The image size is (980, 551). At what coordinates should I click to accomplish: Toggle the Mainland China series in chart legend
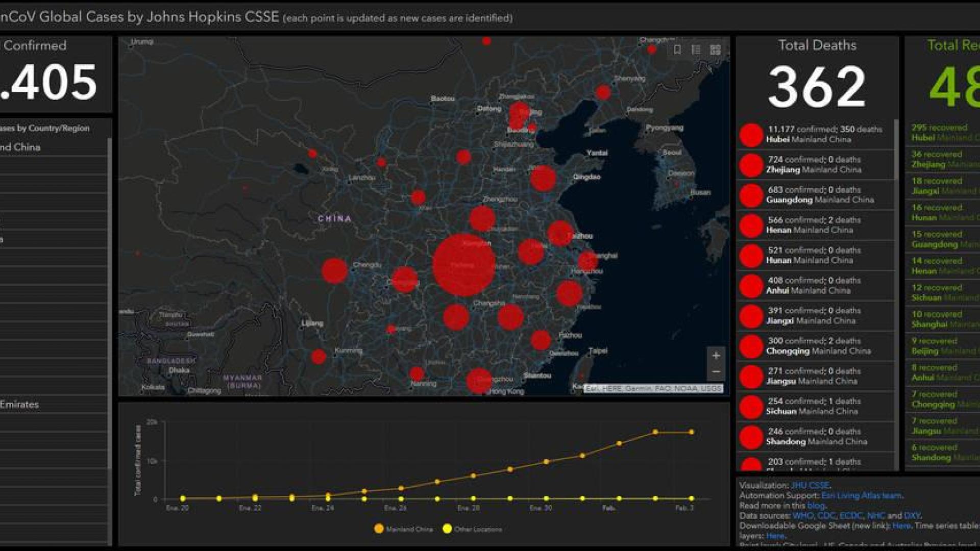coord(403,529)
